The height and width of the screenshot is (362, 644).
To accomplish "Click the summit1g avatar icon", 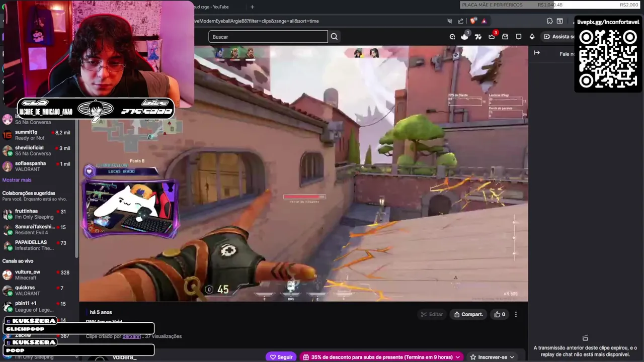I will [7, 135].
